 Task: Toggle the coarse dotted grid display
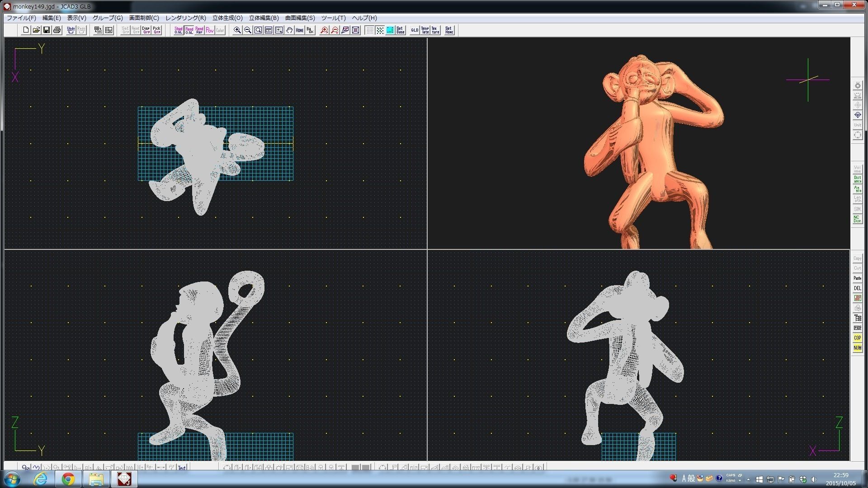pos(380,30)
